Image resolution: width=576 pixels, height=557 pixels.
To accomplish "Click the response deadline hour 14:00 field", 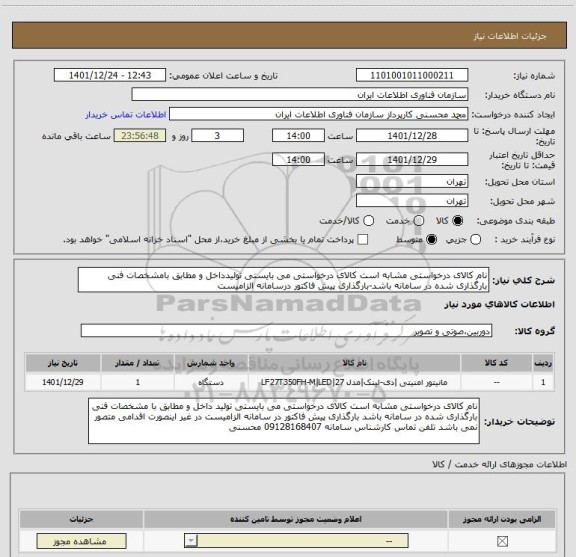I will coord(298,136).
